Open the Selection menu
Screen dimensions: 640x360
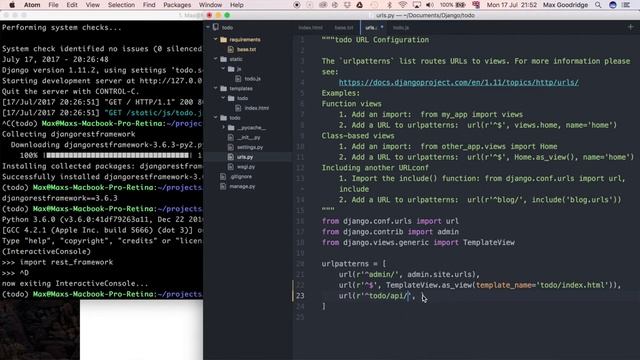click(x=121, y=5)
